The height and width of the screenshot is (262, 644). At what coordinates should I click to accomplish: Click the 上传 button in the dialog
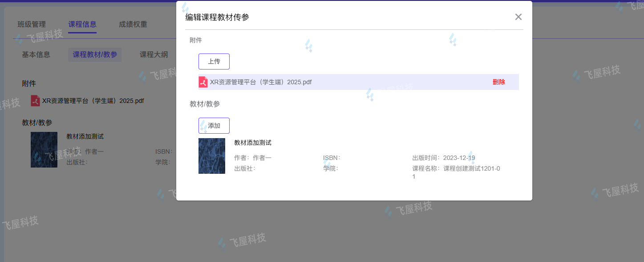point(214,61)
